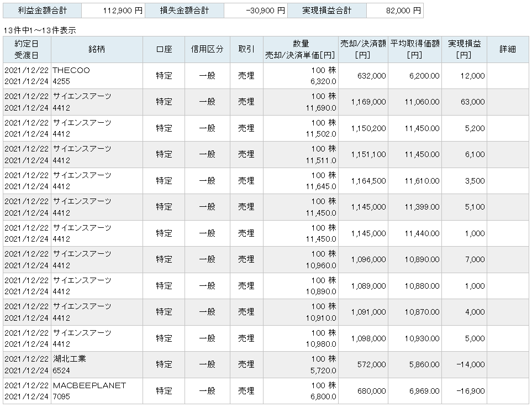Click the 4,000 realized profit cell
532x407 pixels.
[464, 312]
